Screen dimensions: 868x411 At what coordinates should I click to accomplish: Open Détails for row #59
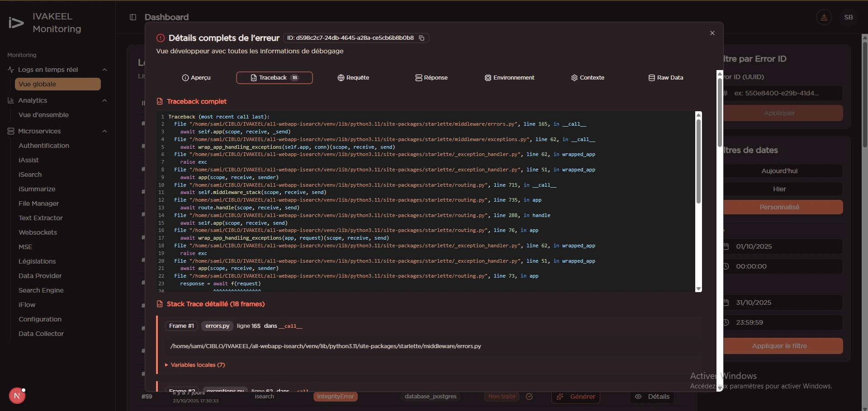[652, 397]
